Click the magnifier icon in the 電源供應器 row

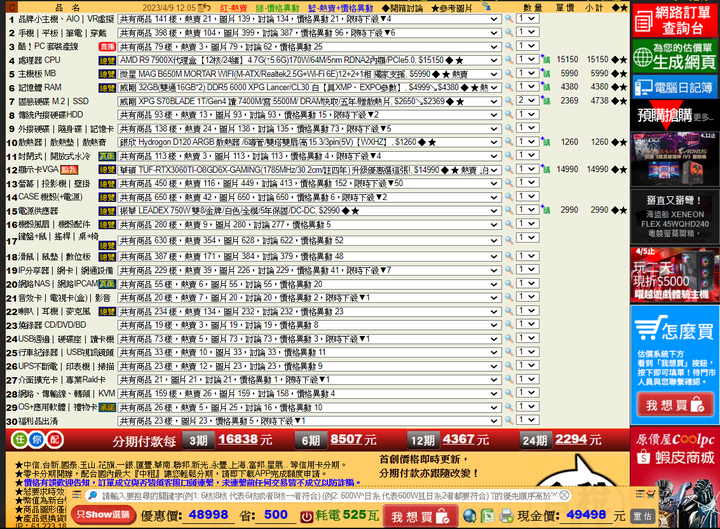click(x=509, y=210)
